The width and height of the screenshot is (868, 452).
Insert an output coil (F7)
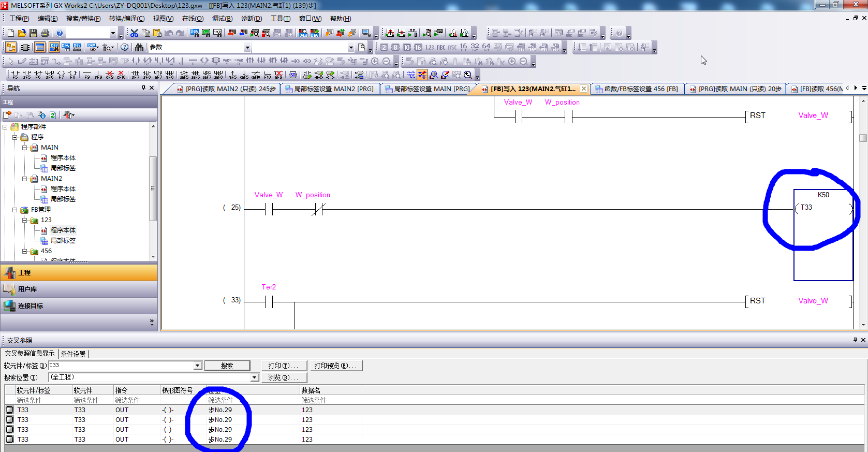click(x=61, y=75)
